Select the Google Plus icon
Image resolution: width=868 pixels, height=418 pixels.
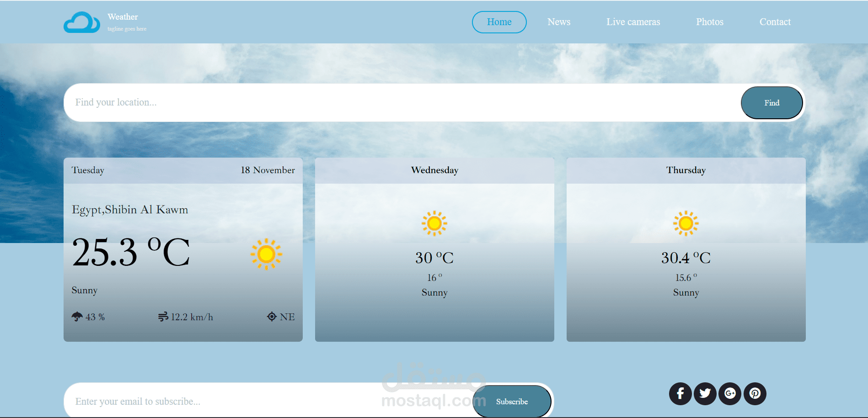pos(730,393)
